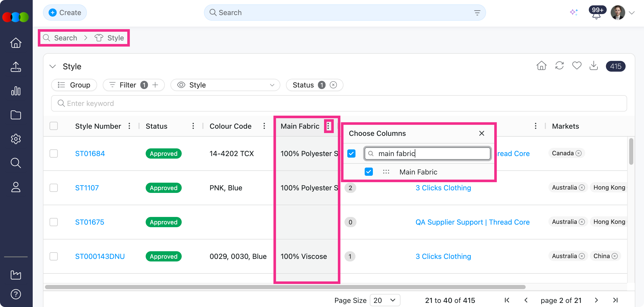
Task: Click the Create button
Action: click(x=65, y=13)
